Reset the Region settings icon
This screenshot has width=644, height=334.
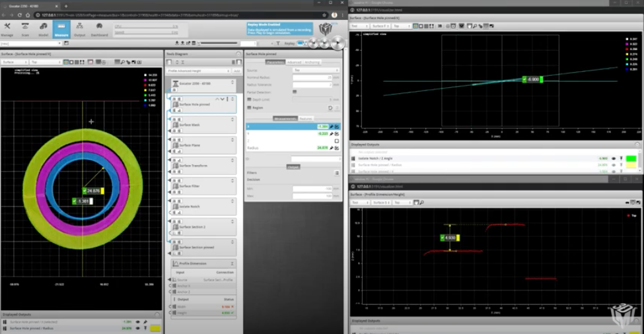[x=330, y=108]
